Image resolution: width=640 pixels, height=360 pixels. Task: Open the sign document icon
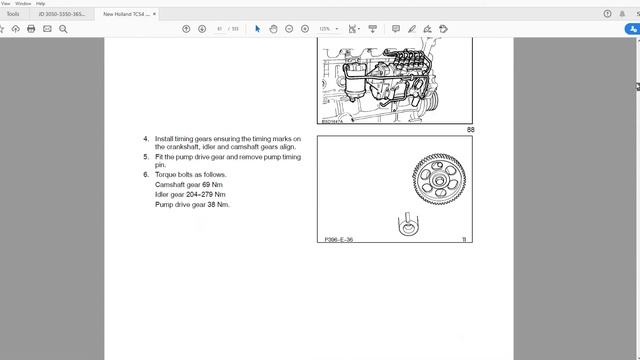[x=427, y=29]
